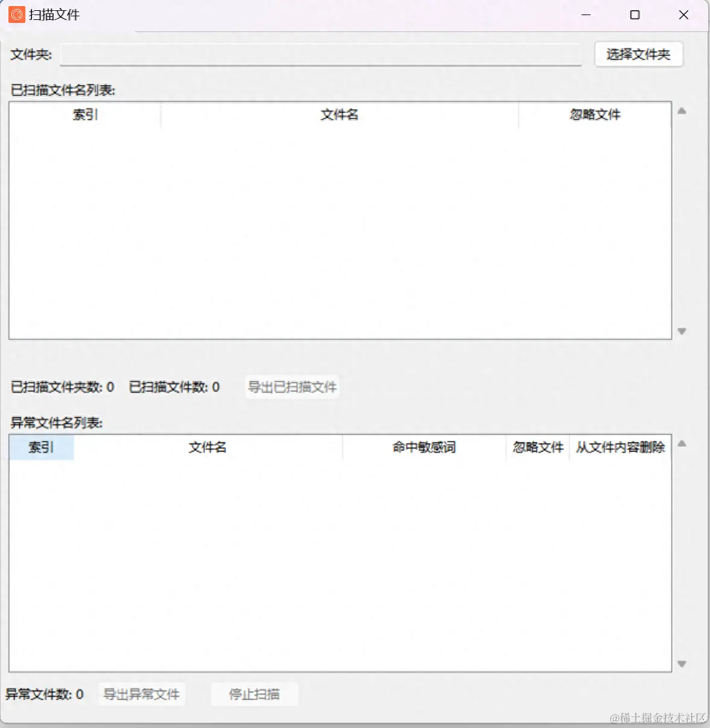The image size is (710, 728).
Task: Focus the 文件夹 path input field
Action: [320, 54]
